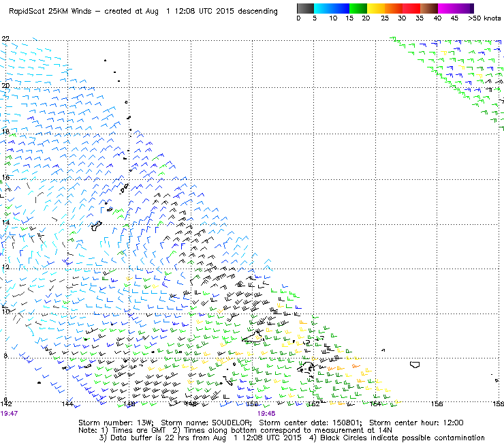The height and width of the screenshot is (443, 504).
Task: Click the yellow 20-25 knots legend segment
Action: click(x=376, y=8)
